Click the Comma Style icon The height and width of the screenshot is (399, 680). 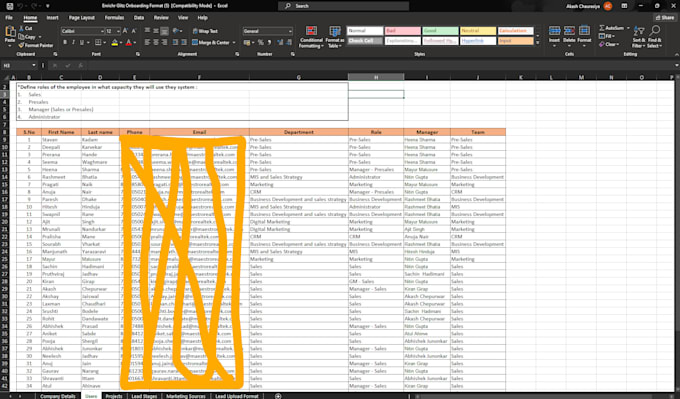coord(269,43)
